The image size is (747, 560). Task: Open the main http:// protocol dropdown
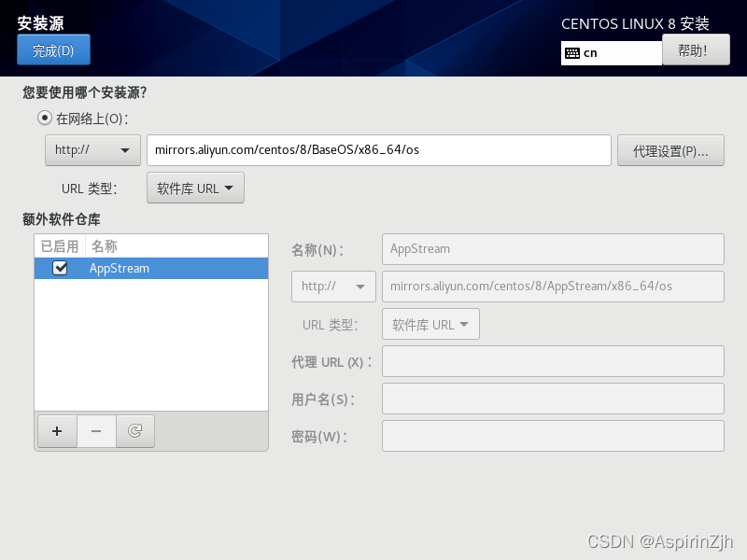click(x=92, y=150)
